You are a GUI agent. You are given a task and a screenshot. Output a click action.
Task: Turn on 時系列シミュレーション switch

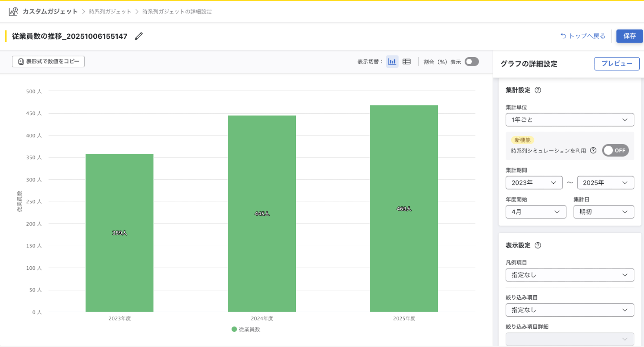point(615,150)
